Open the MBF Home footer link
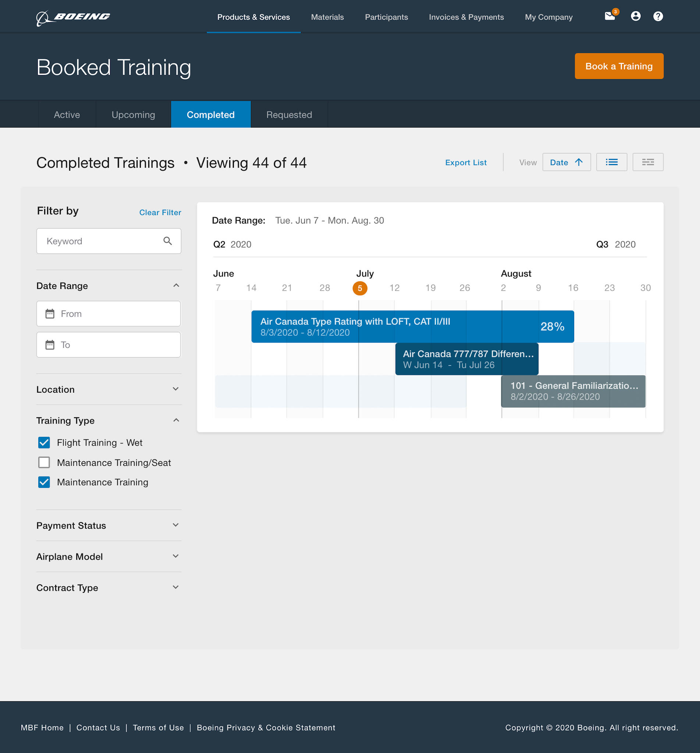700x753 pixels. click(x=42, y=728)
